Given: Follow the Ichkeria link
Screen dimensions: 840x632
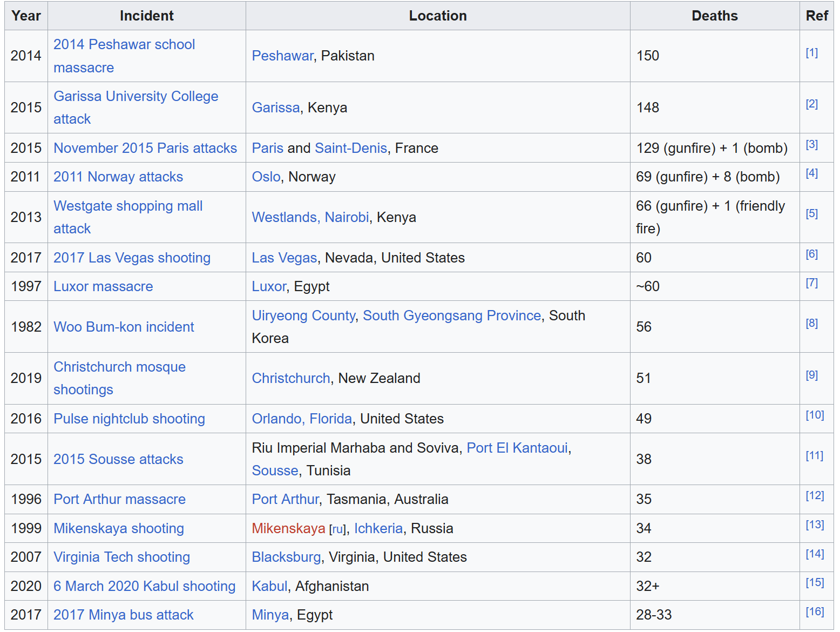Looking at the screenshot, I should pos(378,528).
